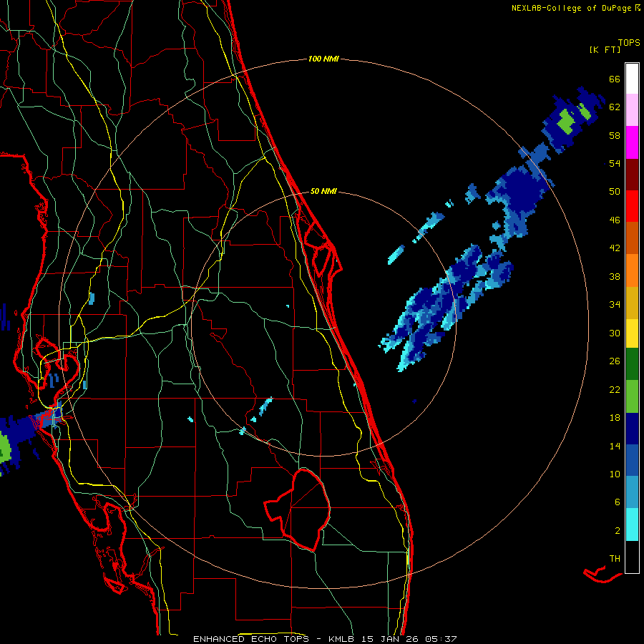This screenshot has width=644, height=644.
Task: Select the dark green legend swatch
Action: [x=632, y=364]
